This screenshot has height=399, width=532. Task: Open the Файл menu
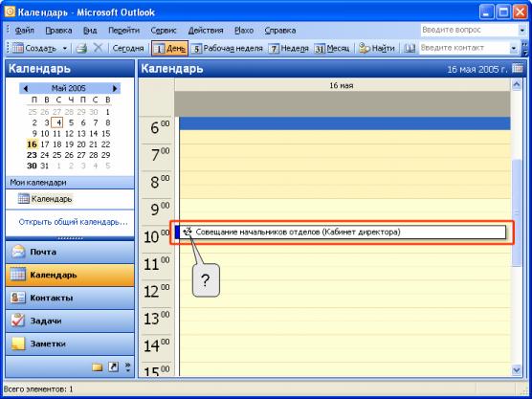point(25,31)
